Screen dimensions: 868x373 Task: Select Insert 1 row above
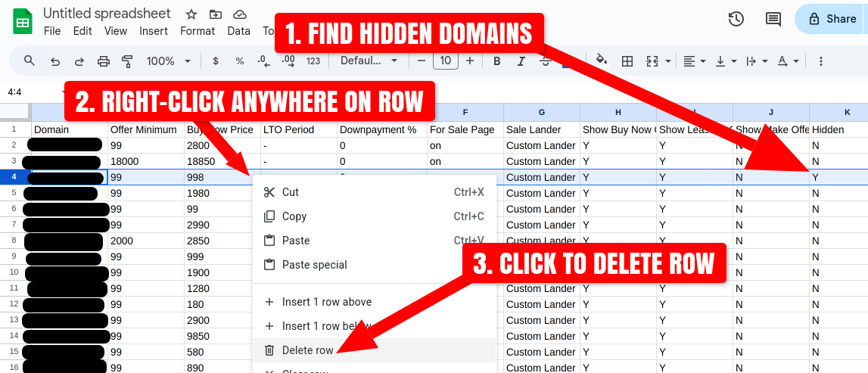[x=374, y=302]
